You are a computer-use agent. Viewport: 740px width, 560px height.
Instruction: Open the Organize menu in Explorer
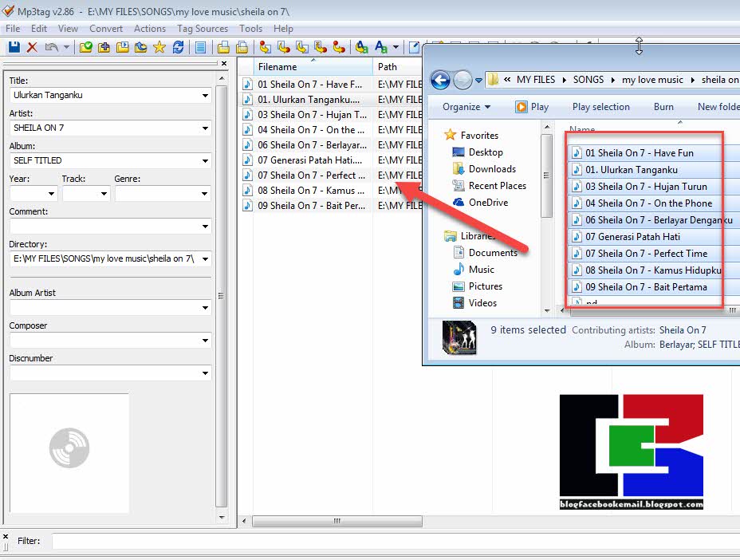click(466, 107)
